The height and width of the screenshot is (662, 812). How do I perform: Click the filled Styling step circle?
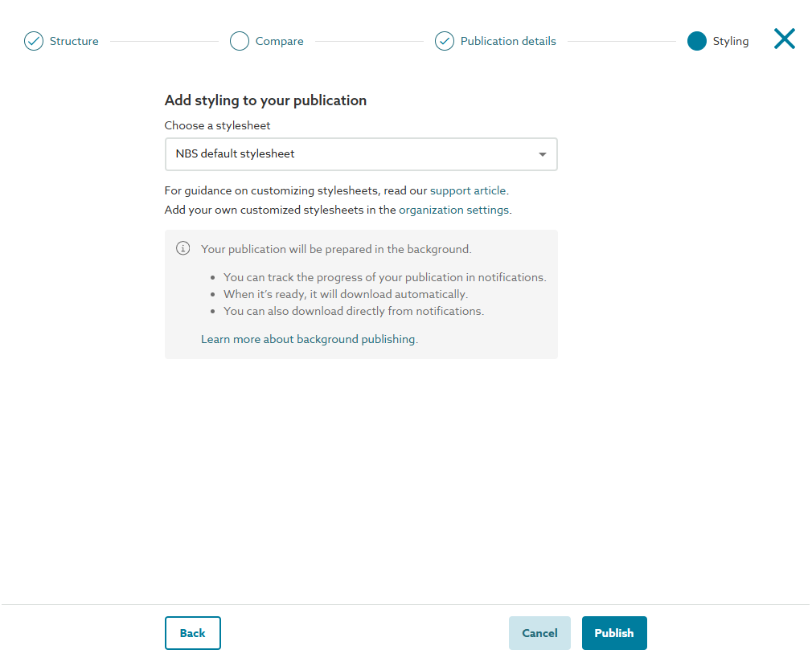click(x=697, y=41)
